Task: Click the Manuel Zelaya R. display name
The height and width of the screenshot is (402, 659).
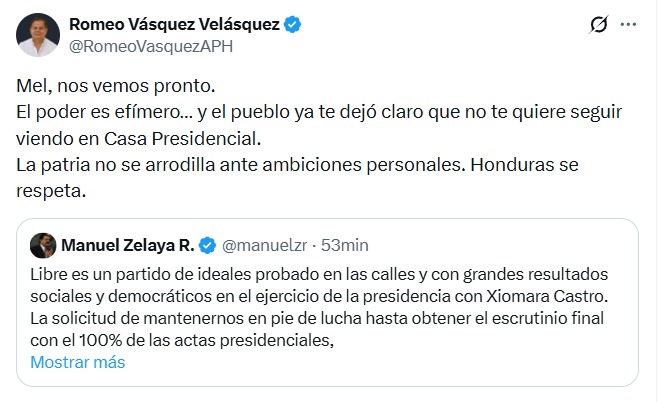Action: coord(129,245)
